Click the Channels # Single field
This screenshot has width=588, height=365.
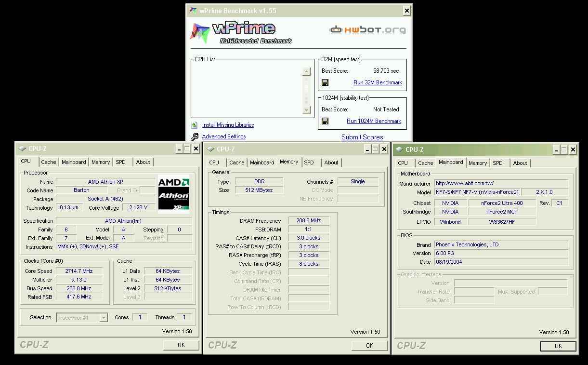point(358,181)
